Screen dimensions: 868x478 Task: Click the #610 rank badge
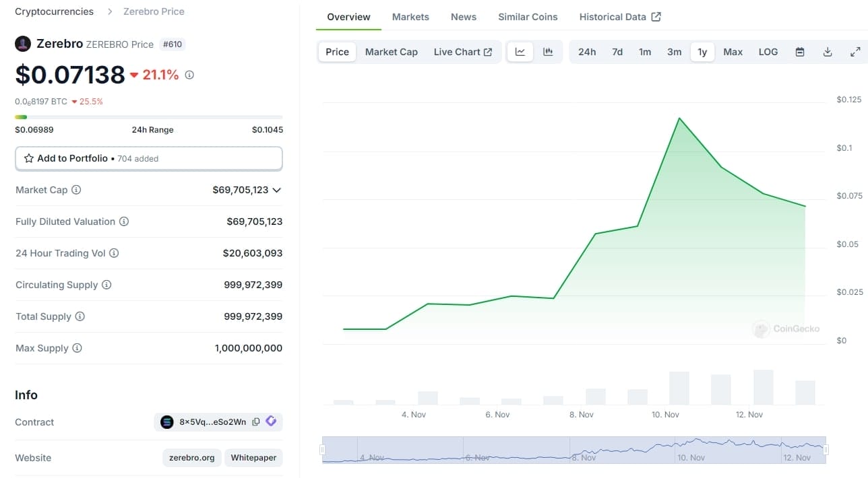click(x=173, y=44)
